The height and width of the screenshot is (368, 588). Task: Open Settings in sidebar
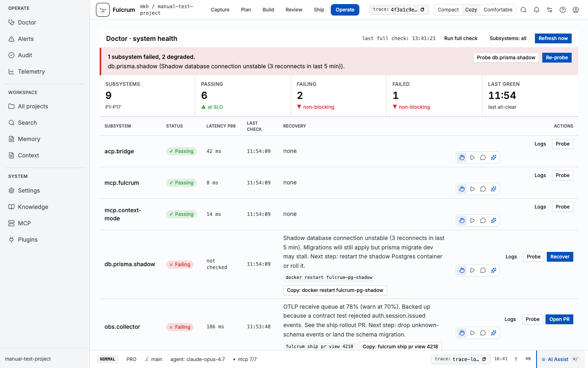(45, 191)
